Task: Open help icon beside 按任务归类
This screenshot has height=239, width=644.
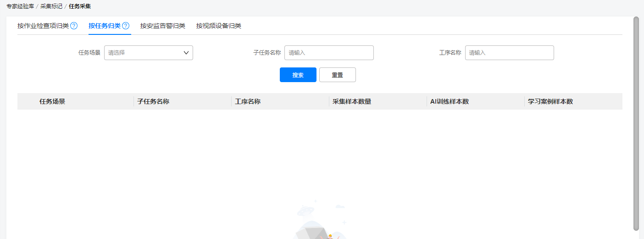Action: (x=126, y=26)
